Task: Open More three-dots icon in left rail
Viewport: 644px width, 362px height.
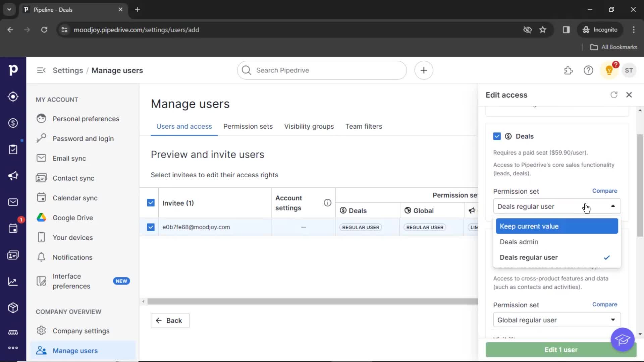Action: tap(13, 348)
